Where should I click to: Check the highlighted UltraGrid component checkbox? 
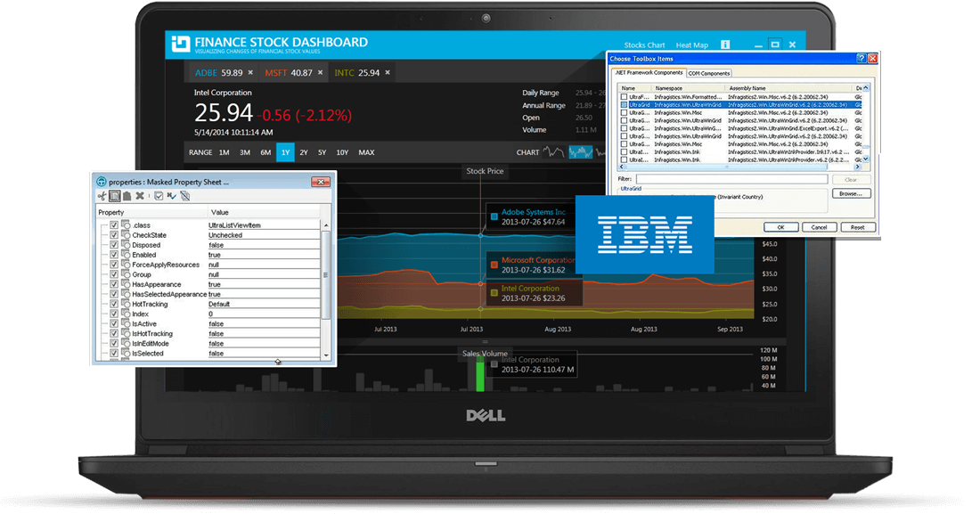click(624, 105)
